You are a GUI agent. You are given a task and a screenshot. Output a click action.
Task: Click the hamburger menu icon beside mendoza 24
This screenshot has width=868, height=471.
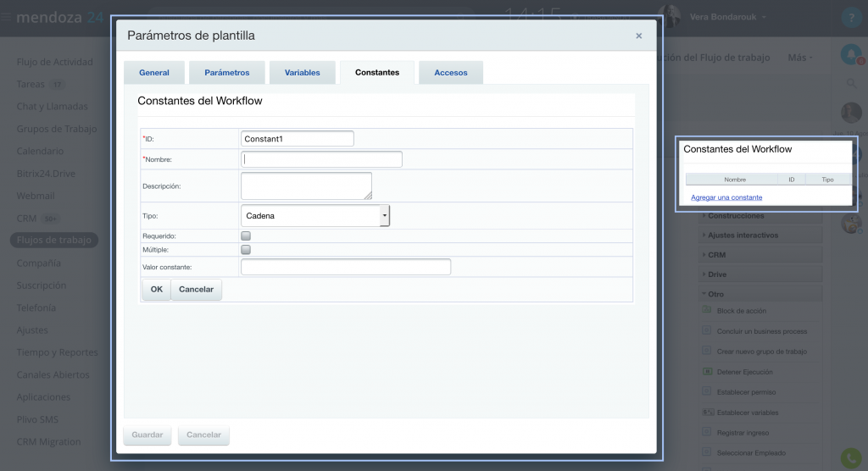pos(6,18)
